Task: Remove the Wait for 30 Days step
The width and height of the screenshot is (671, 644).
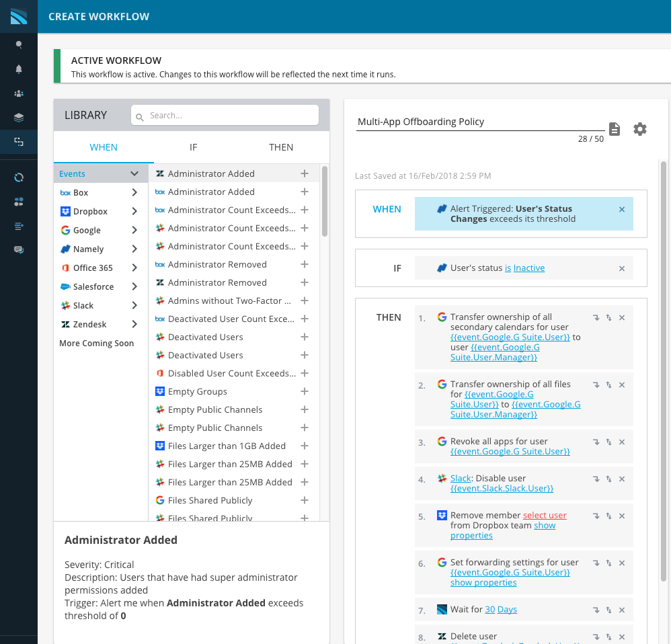Action: (622, 610)
